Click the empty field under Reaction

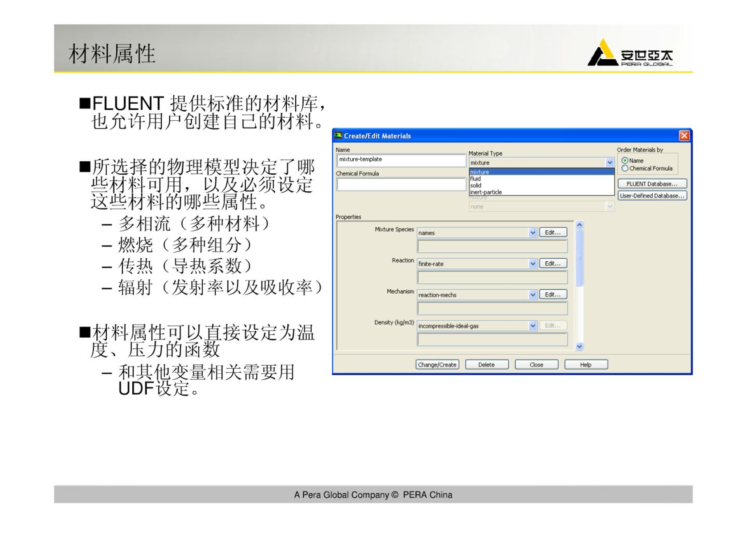492,277
